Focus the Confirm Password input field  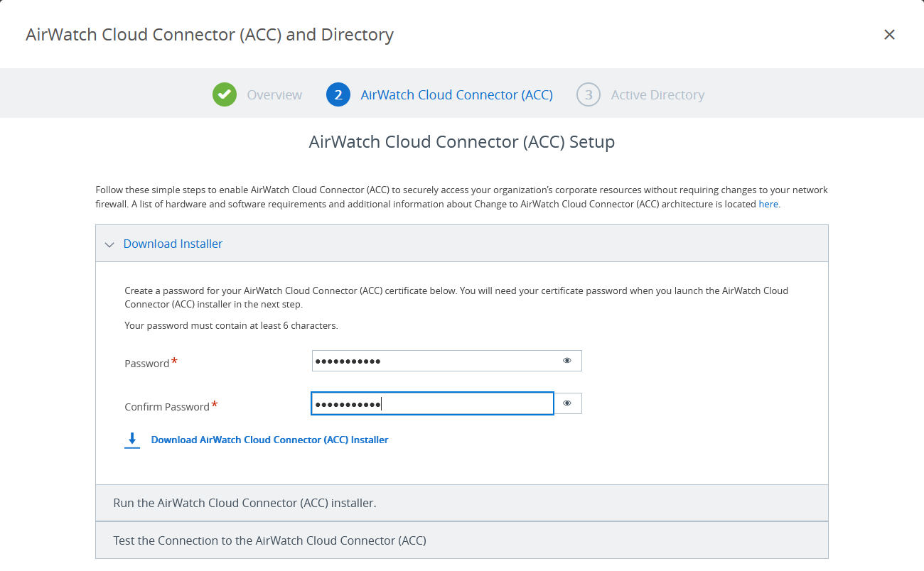(x=432, y=403)
